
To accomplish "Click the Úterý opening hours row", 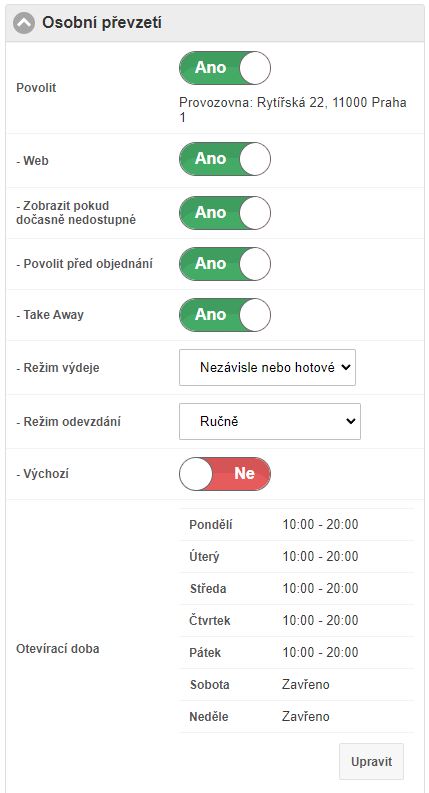I will tap(296, 557).
